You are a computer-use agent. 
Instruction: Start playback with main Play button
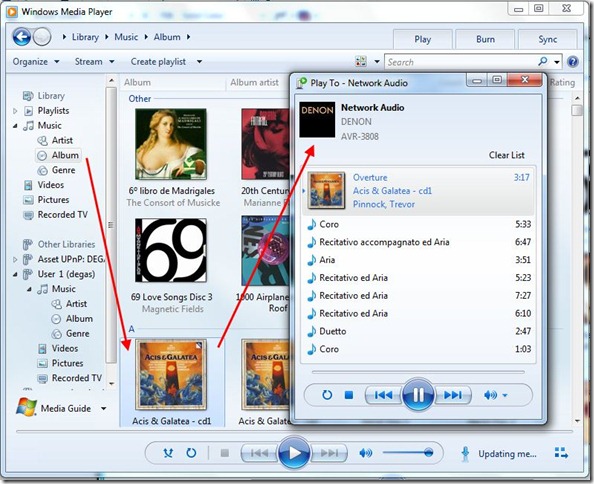tap(294, 453)
